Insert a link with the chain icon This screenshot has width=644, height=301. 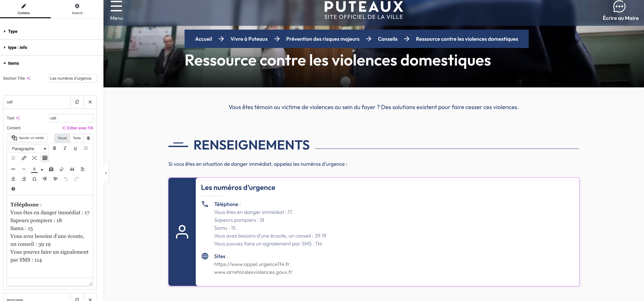(24, 158)
